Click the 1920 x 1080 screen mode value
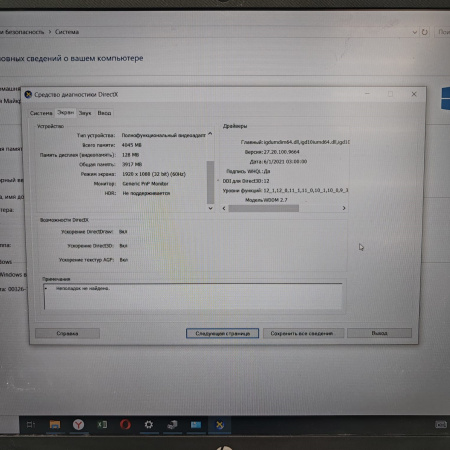Image resolution: width=450 pixels, height=450 pixels. (154, 174)
